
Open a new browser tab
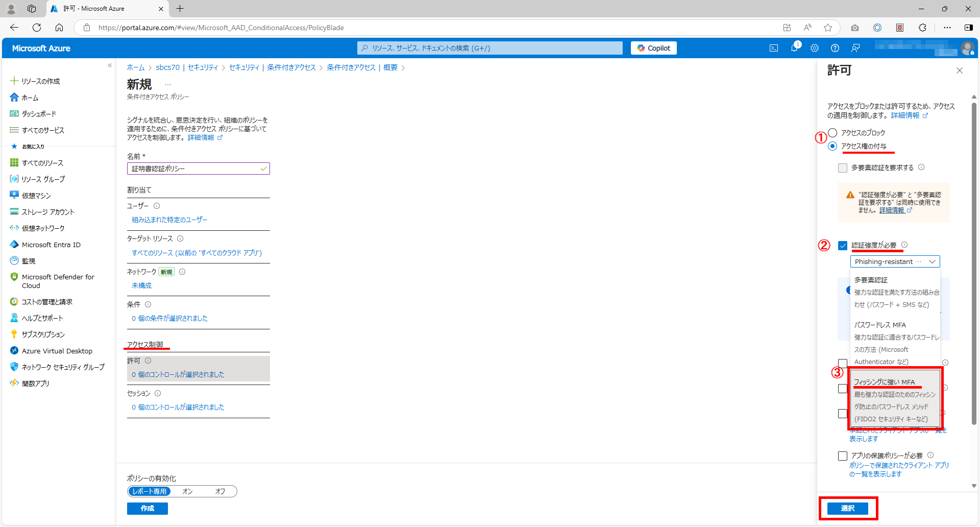180,9
